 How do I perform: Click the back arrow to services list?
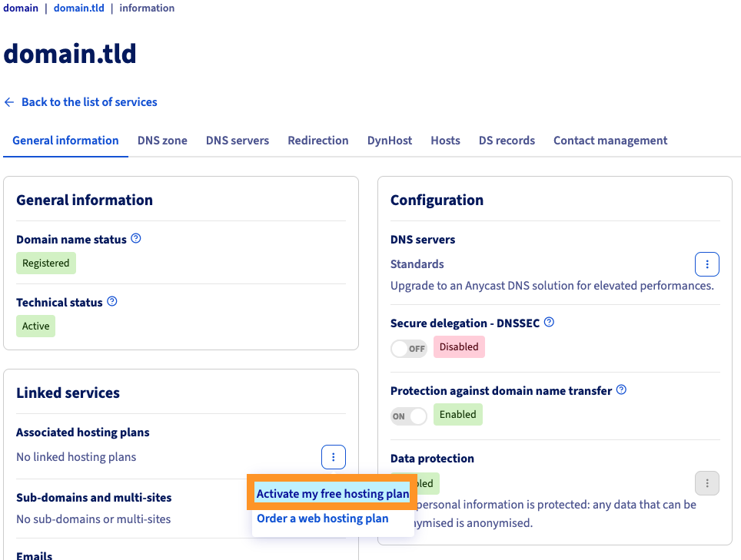coord(9,102)
